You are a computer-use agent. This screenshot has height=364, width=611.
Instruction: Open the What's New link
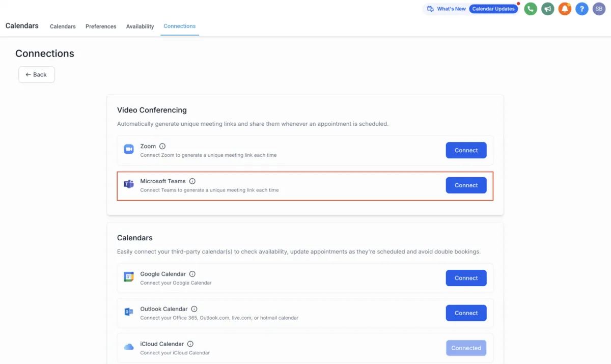click(451, 9)
